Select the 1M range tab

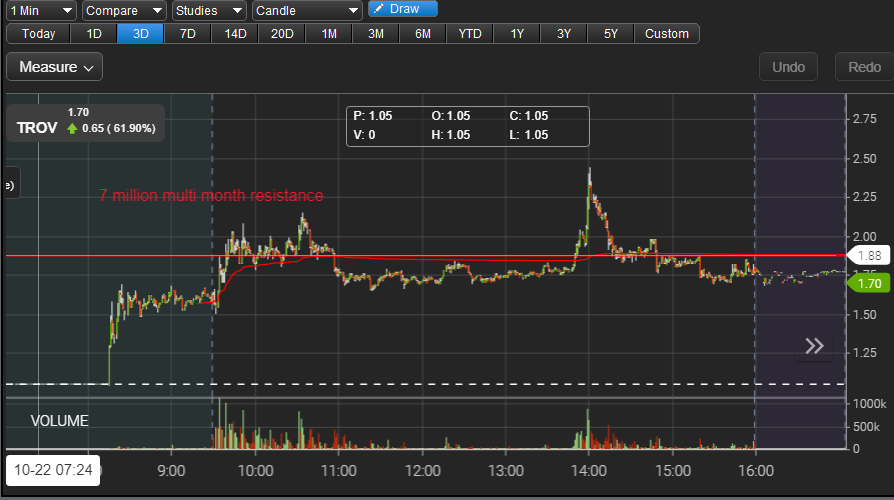coord(329,34)
